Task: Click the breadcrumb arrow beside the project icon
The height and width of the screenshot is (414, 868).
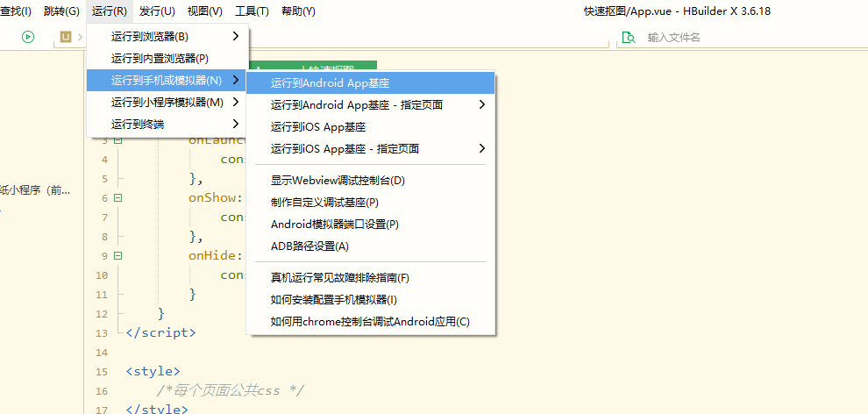Action: (81, 37)
